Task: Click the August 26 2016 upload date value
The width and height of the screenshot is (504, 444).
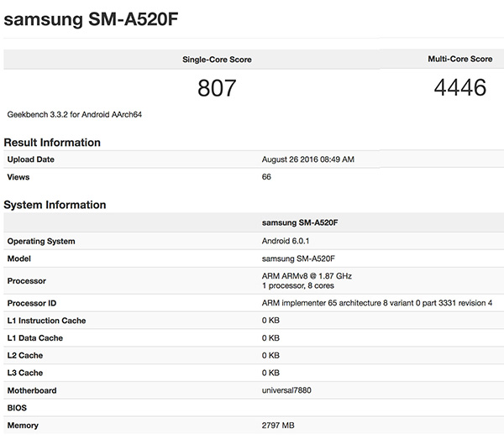Action: 307,159
